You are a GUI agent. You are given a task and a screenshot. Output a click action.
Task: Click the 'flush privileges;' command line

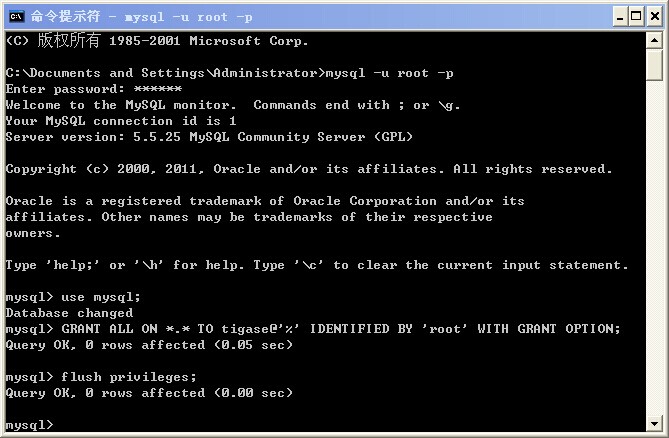[129, 377]
